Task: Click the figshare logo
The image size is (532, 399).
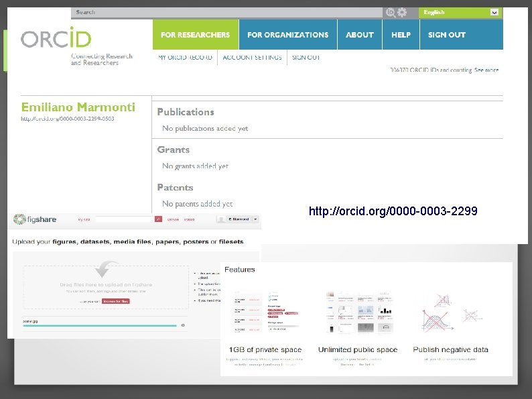Action: pos(35,219)
